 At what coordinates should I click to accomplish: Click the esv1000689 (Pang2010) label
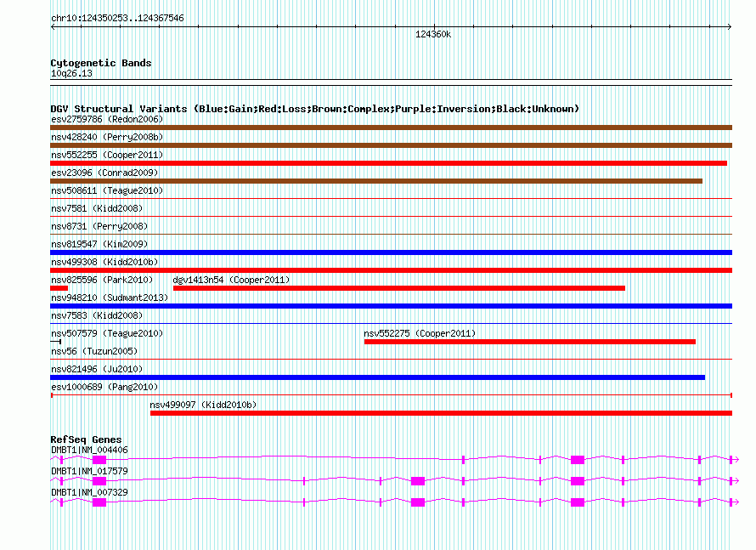(93, 387)
